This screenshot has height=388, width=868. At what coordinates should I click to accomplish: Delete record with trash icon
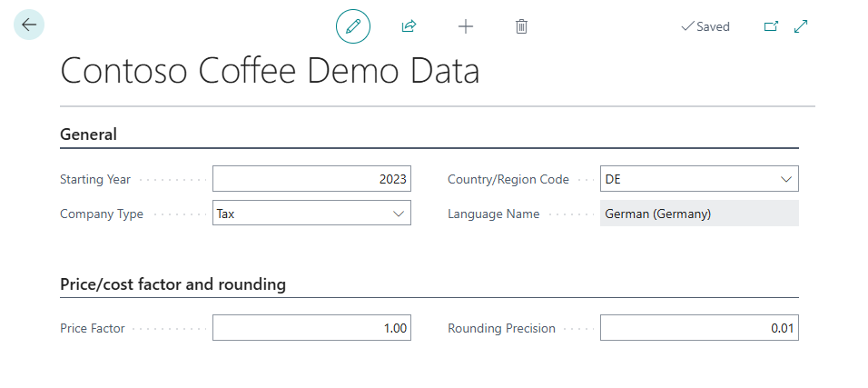click(x=521, y=26)
